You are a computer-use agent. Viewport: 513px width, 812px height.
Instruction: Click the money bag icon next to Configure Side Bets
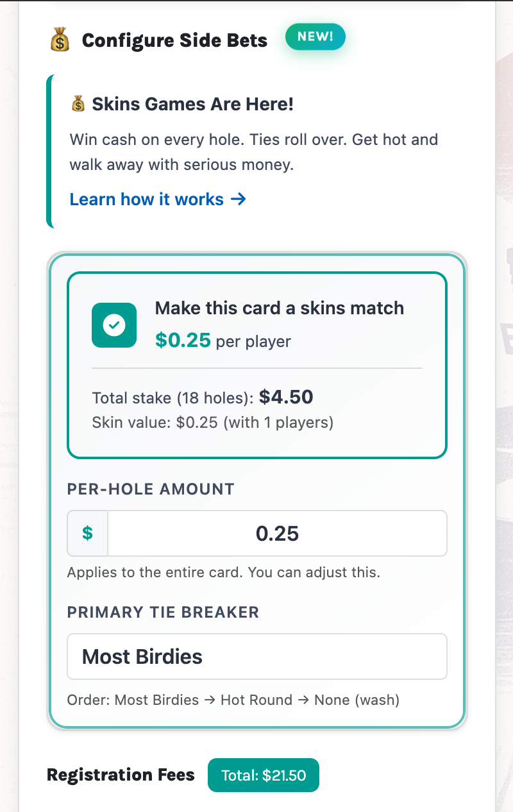[59, 40]
